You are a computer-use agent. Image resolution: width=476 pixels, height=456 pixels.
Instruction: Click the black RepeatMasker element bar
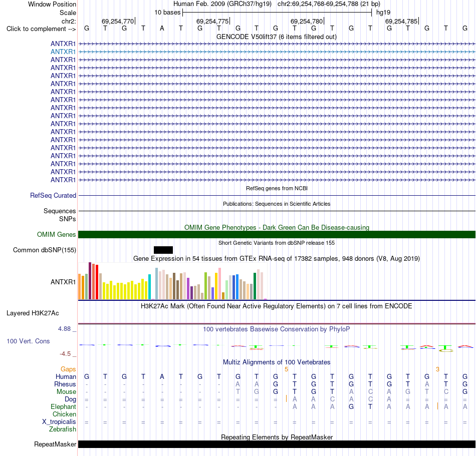(x=277, y=444)
